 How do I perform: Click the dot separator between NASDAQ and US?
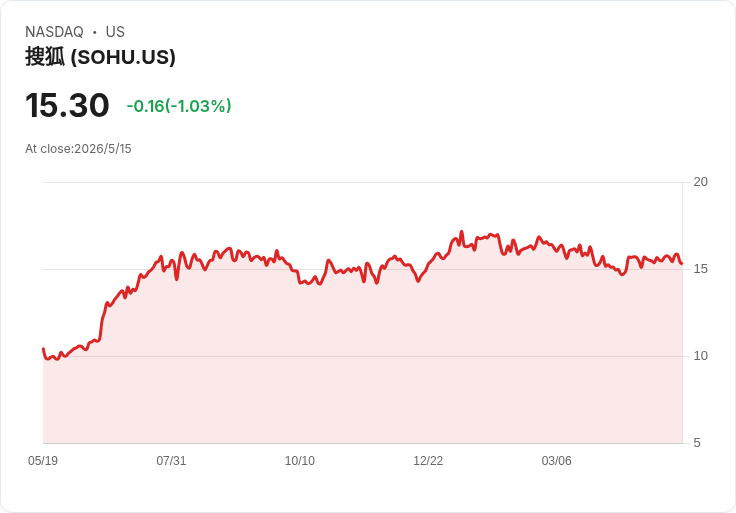94,32
